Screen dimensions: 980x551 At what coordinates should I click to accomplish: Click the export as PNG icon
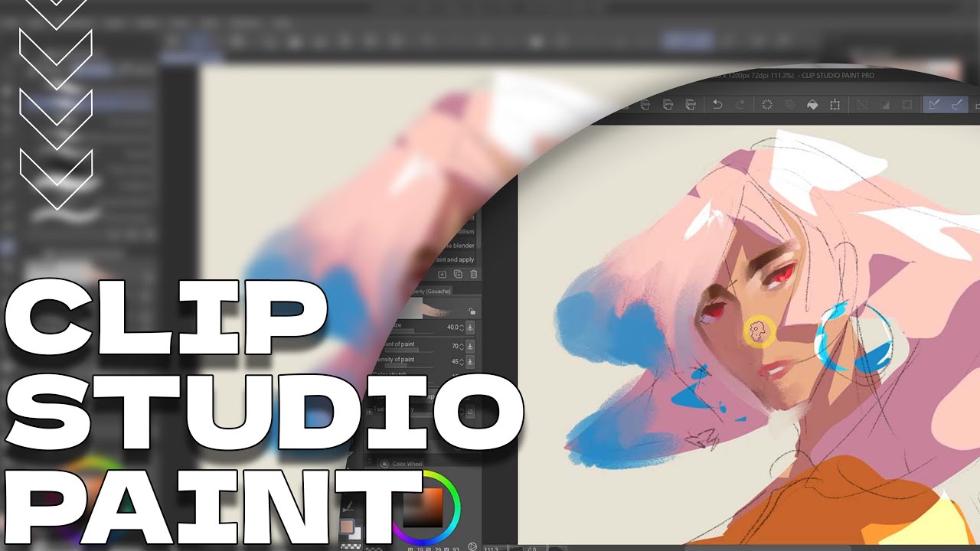click(668, 105)
